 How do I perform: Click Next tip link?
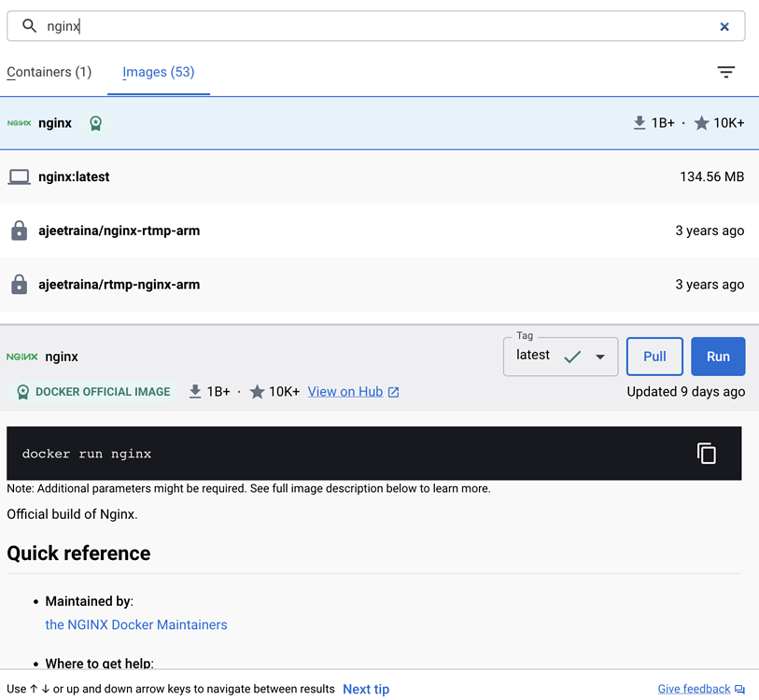366,689
